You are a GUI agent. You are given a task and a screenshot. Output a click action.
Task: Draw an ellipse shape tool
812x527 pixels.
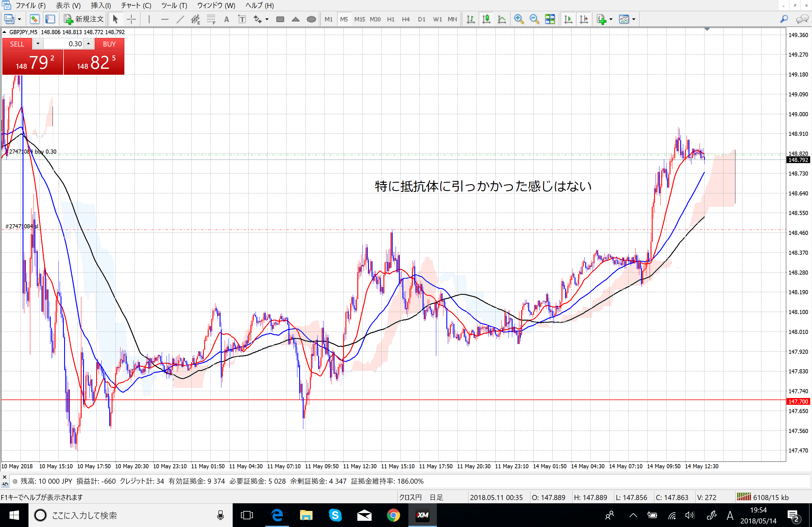[311, 20]
